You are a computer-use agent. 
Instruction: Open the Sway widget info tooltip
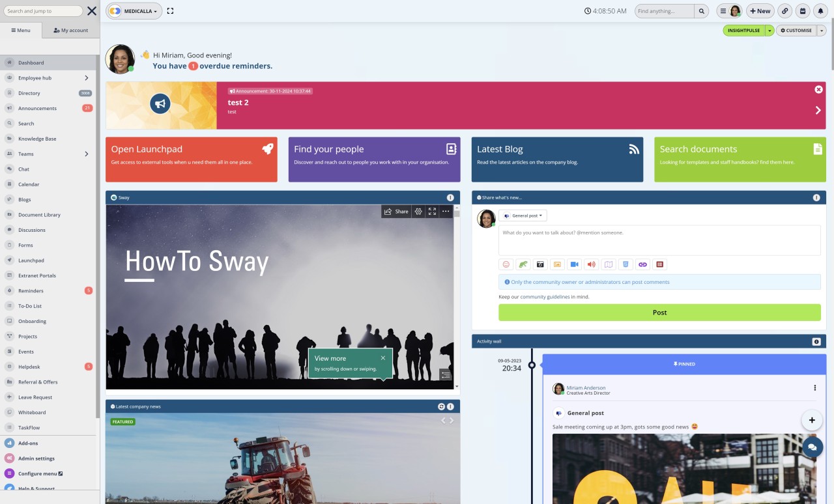tap(450, 197)
